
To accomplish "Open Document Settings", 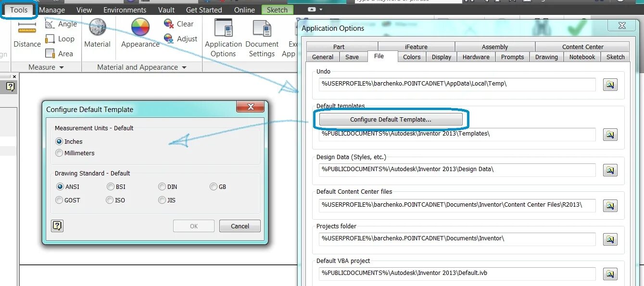I will tap(262, 38).
